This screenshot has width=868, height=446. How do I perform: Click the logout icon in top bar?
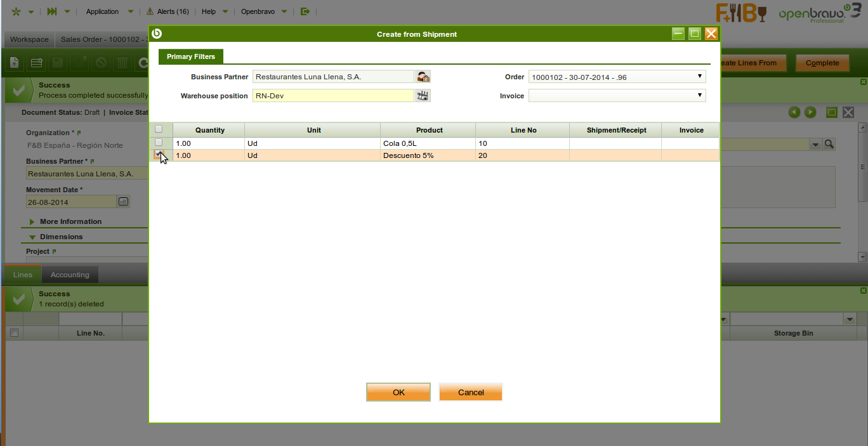pos(306,11)
